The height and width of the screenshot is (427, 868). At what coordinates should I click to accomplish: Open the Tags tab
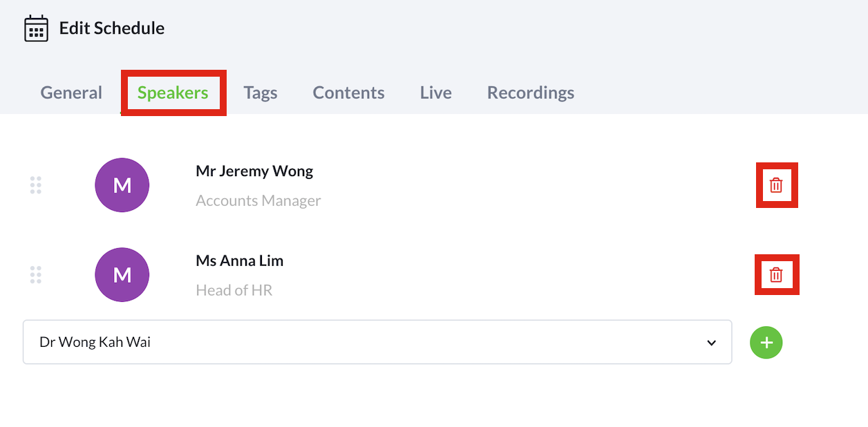point(261,93)
